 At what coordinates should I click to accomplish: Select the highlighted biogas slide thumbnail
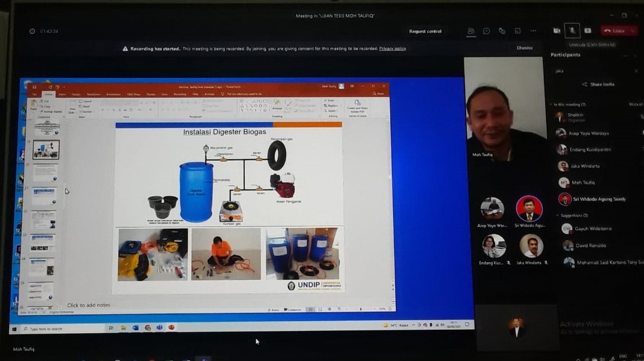click(45, 149)
